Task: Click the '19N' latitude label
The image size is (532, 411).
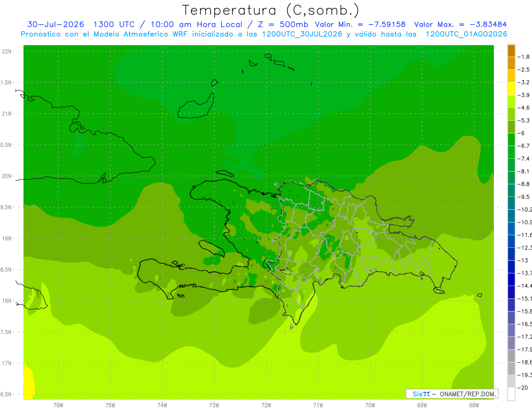Action: pos(8,238)
